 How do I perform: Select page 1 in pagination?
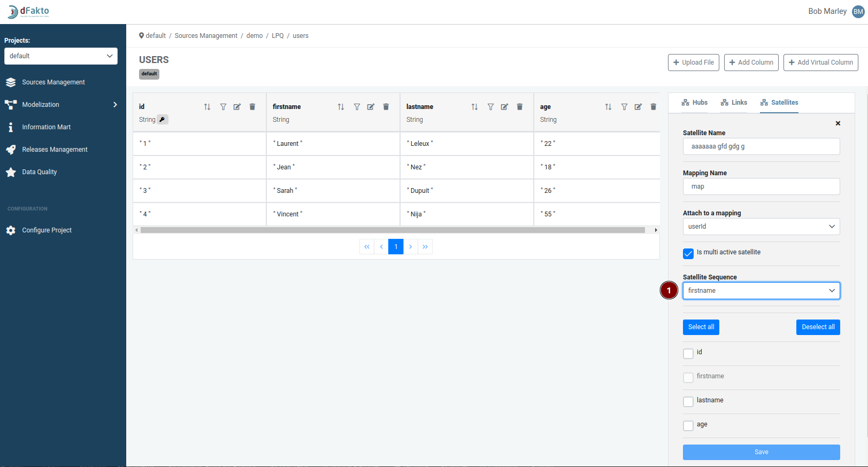point(396,247)
